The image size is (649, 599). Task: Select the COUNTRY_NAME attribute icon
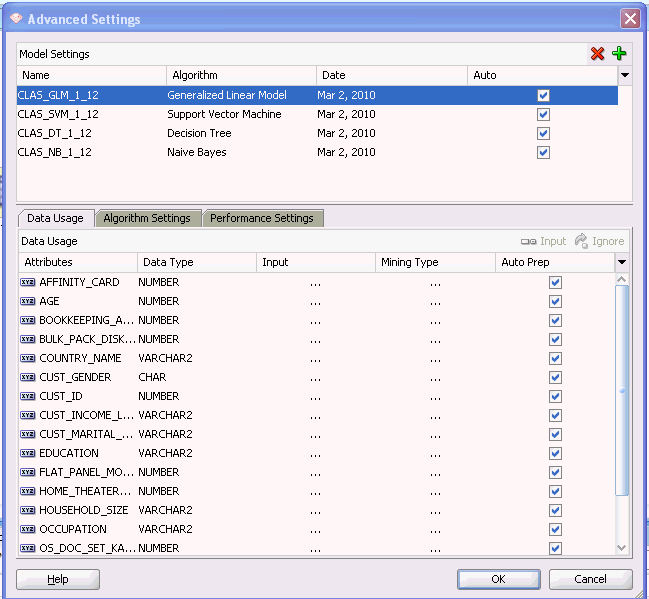coord(28,358)
